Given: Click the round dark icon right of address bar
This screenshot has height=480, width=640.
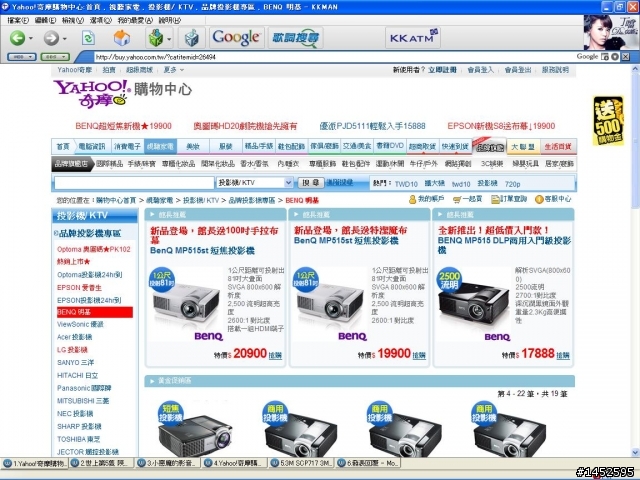Looking at the screenshot, I should point(615,57).
